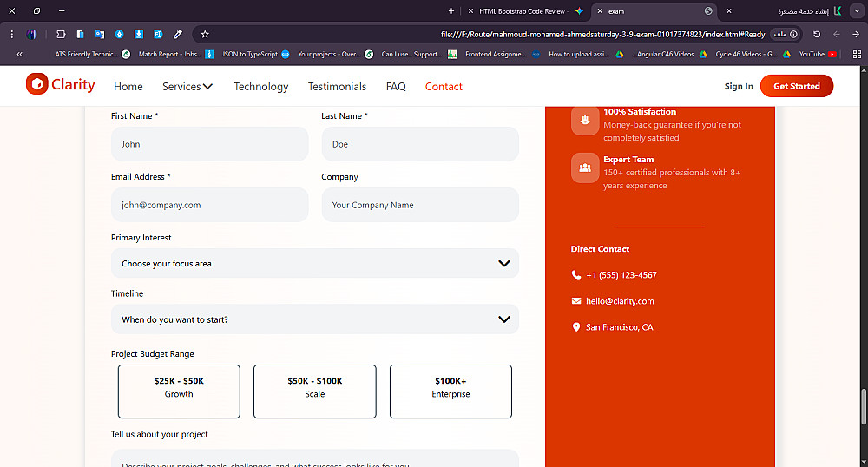Click the page vertical scrollbar thumb

click(864, 407)
